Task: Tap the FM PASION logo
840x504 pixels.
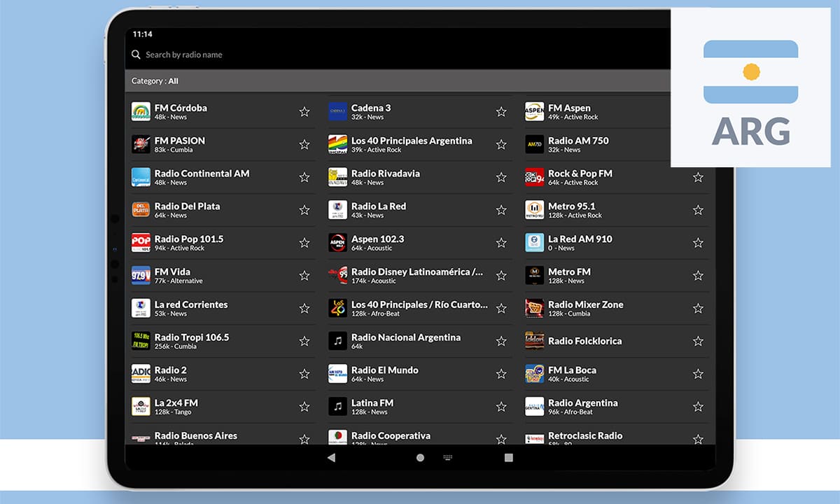Action: point(141,145)
